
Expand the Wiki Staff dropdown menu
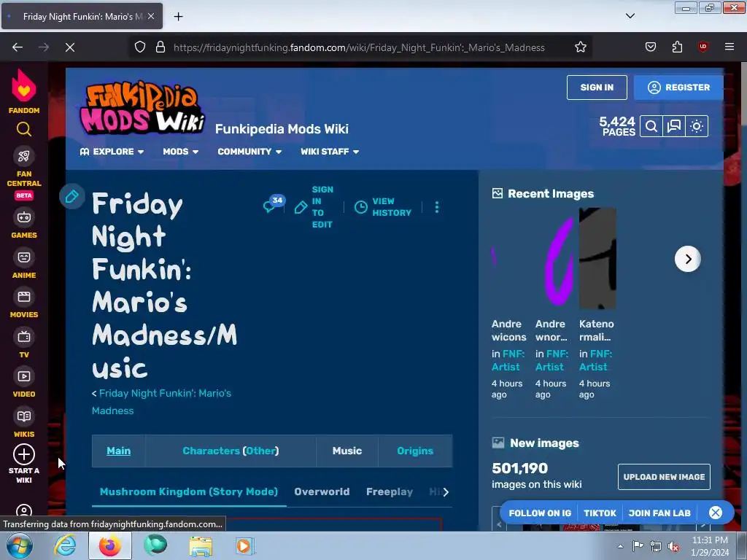(330, 152)
